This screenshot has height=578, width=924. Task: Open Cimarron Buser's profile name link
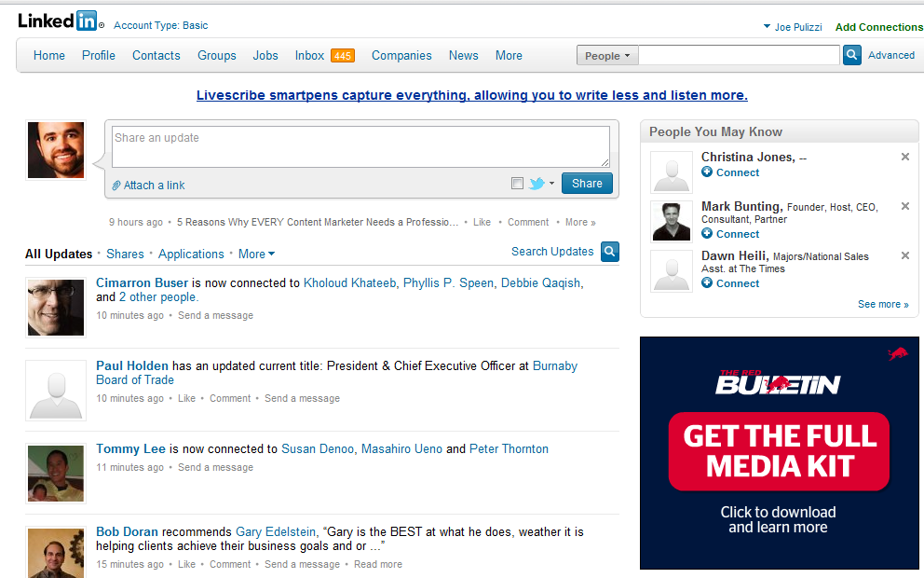point(142,283)
